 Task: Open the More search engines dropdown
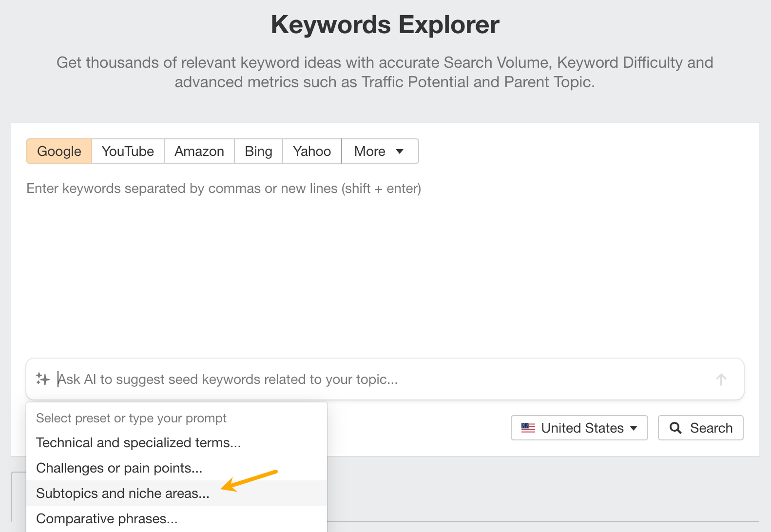pyautogui.click(x=380, y=151)
